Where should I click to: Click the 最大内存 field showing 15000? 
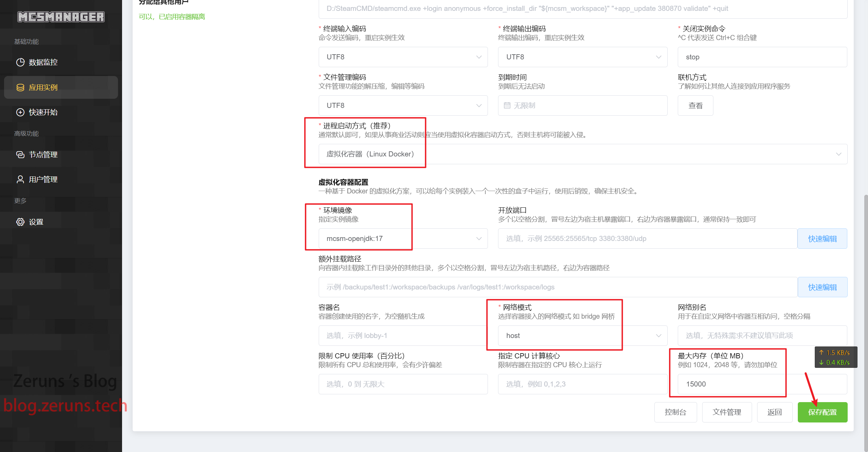pos(763,384)
